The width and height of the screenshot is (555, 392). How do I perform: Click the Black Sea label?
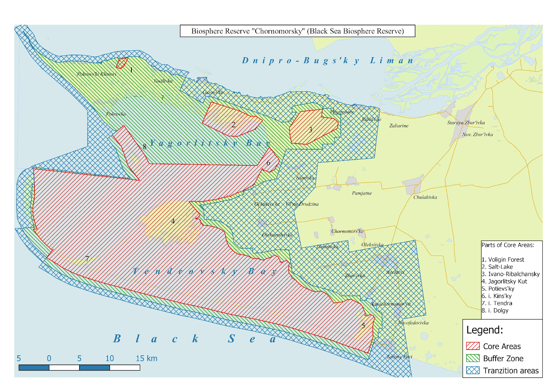coord(195,339)
